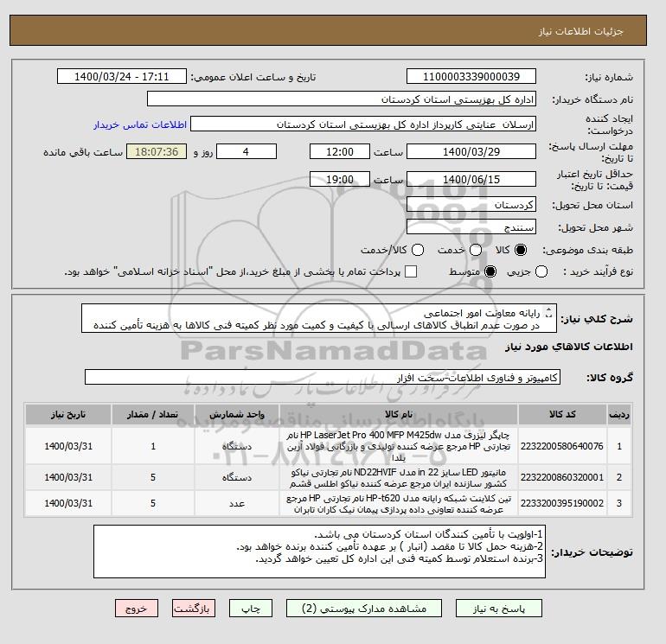Screen dimensions: 666x644
Task: Click the validity time field 19:00
Action: click(x=340, y=179)
